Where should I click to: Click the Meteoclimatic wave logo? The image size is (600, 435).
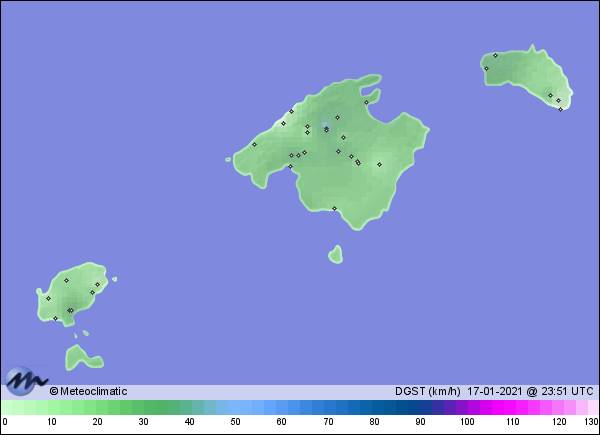(x=26, y=381)
